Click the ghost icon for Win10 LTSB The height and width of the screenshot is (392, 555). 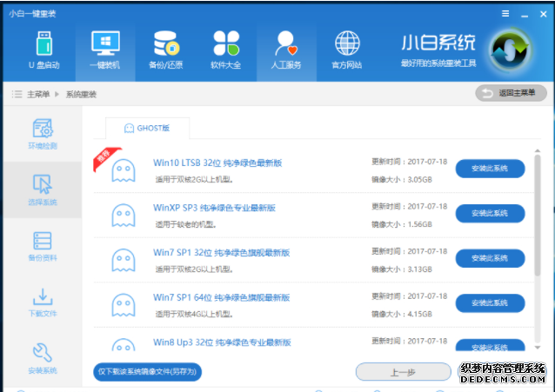pos(124,170)
